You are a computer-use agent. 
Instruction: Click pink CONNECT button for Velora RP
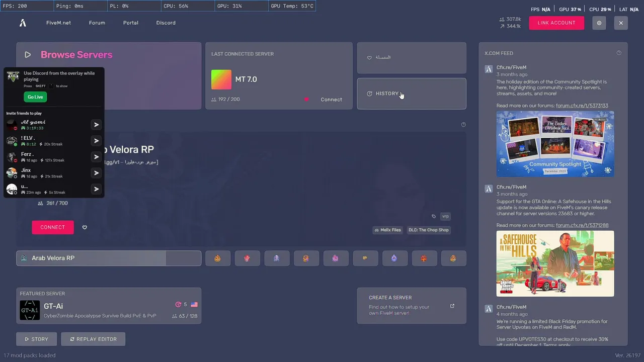click(52, 227)
